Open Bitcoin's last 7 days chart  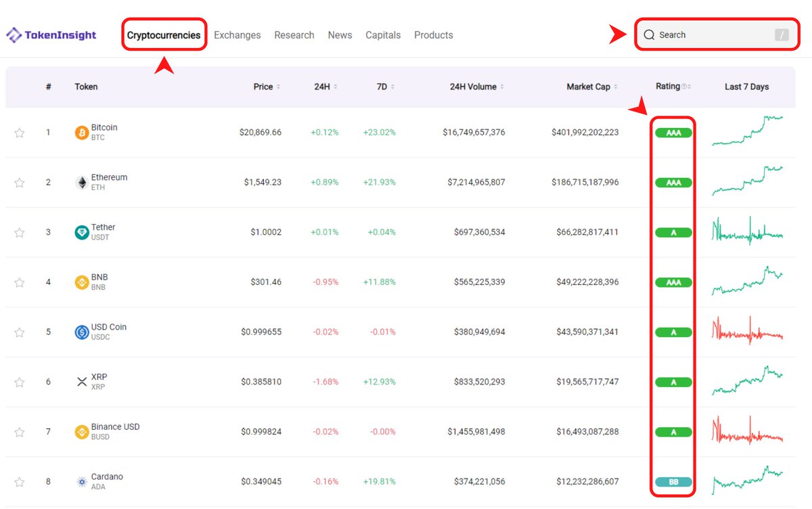coord(747,130)
